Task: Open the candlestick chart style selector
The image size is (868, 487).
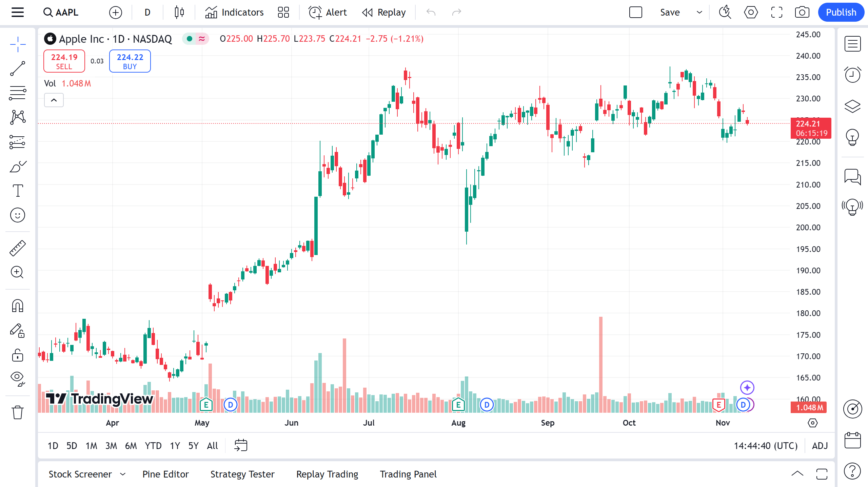Action: 179,13
